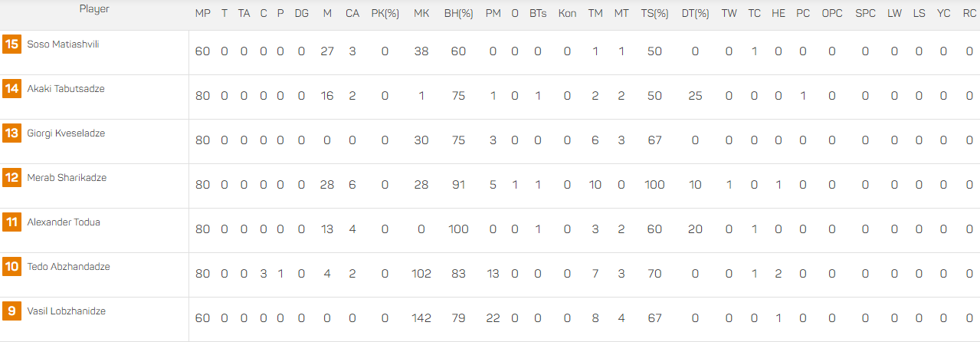
Task: Click the orange number 9 jersey badge
Action: tap(11, 311)
